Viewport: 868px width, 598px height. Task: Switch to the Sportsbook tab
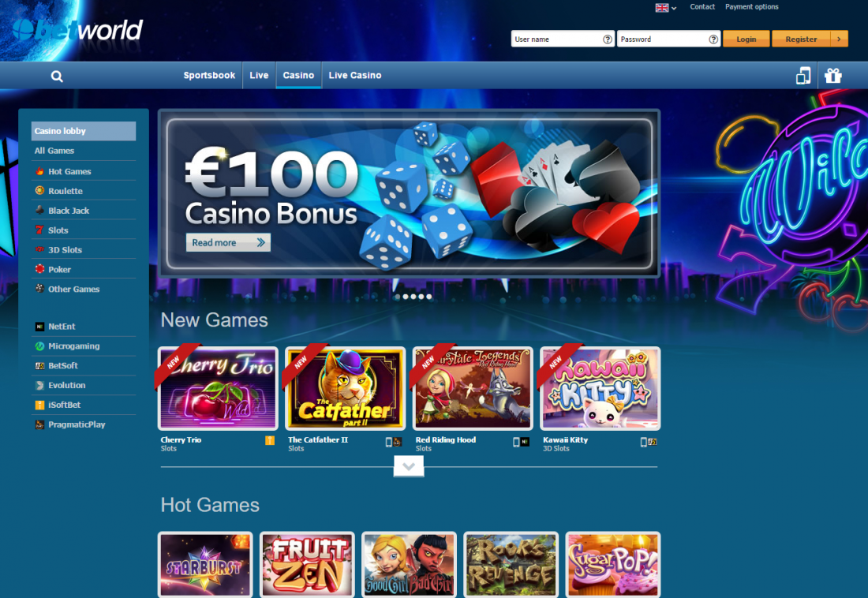coord(209,75)
